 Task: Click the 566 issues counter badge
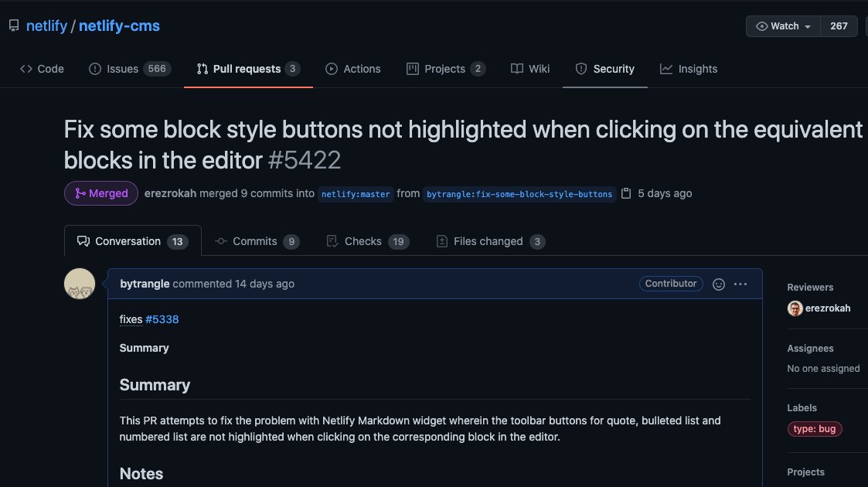coord(157,69)
